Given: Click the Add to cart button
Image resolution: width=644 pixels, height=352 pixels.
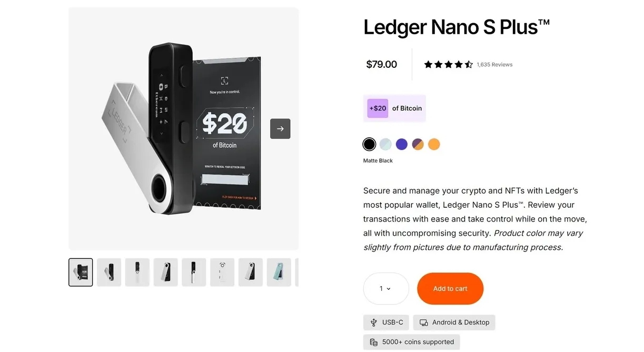Looking at the screenshot, I should tap(450, 288).
